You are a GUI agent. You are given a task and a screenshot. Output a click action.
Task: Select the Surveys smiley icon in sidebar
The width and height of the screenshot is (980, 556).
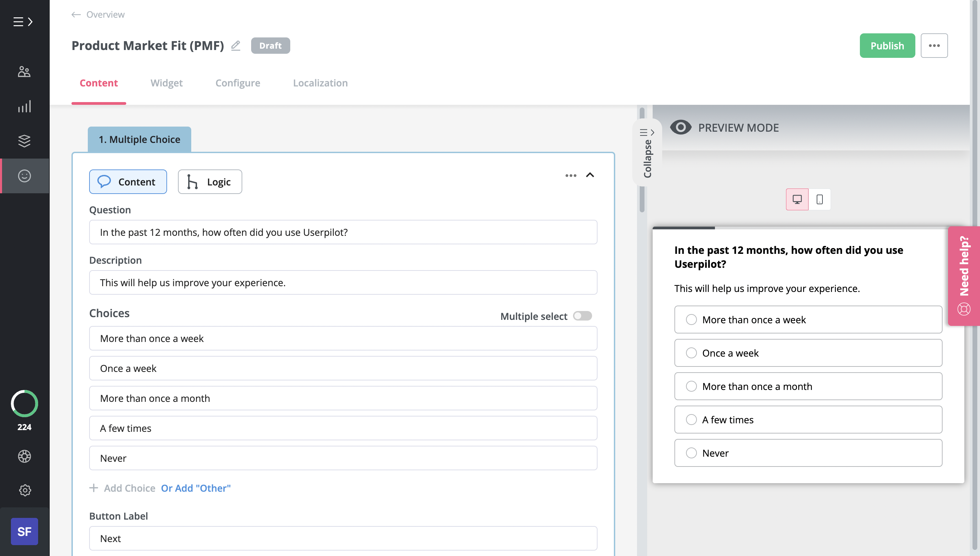[24, 176]
